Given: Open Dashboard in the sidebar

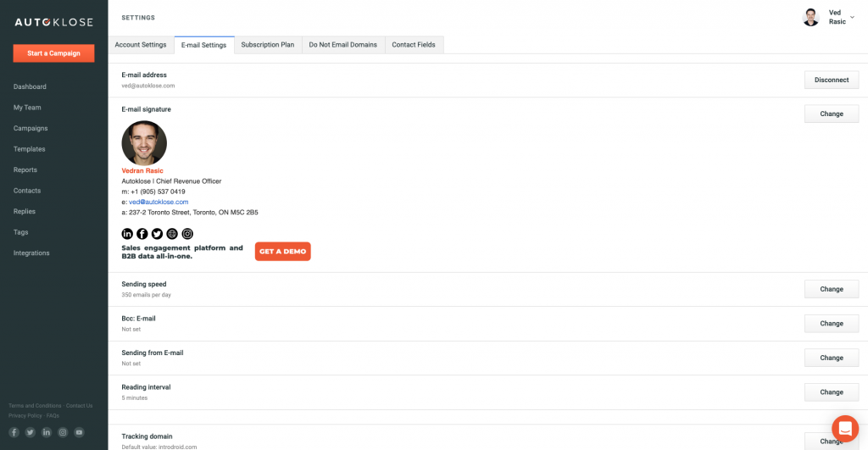Looking at the screenshot, I should [x=30, y=87].
